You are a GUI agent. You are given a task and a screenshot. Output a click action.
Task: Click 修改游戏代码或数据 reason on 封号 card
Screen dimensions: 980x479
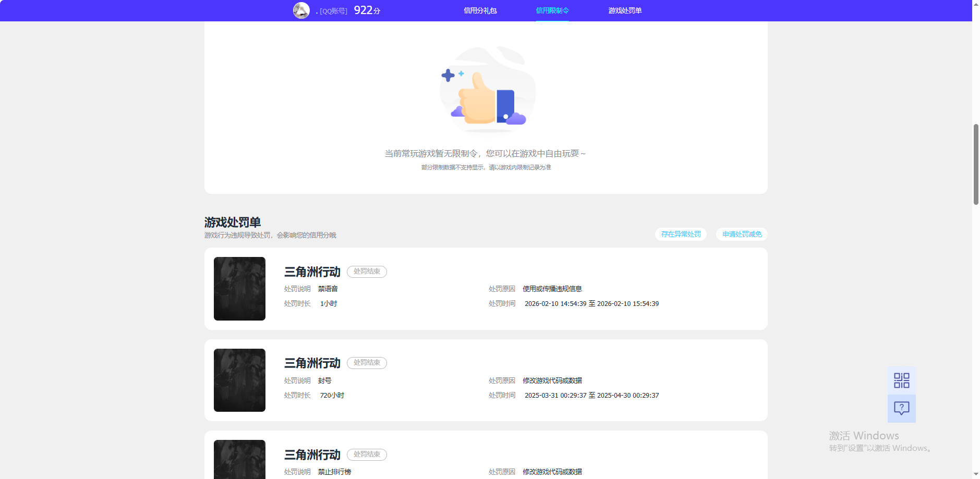(552, 380)
